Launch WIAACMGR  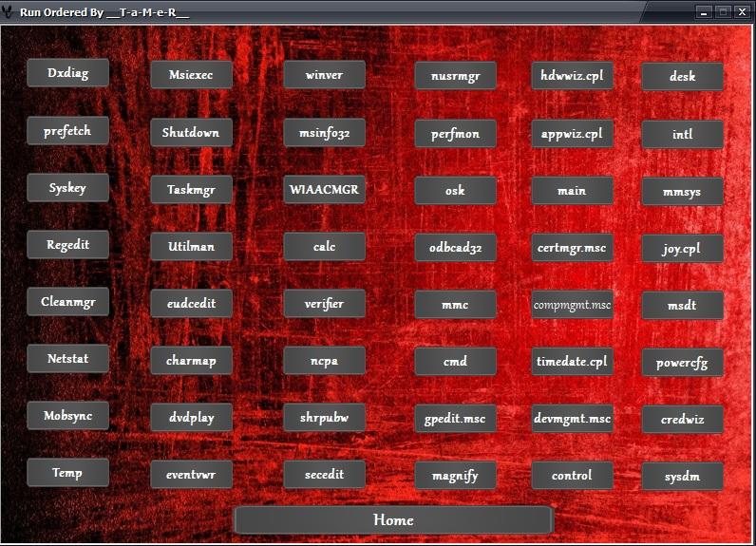click(x=325, y=189)
